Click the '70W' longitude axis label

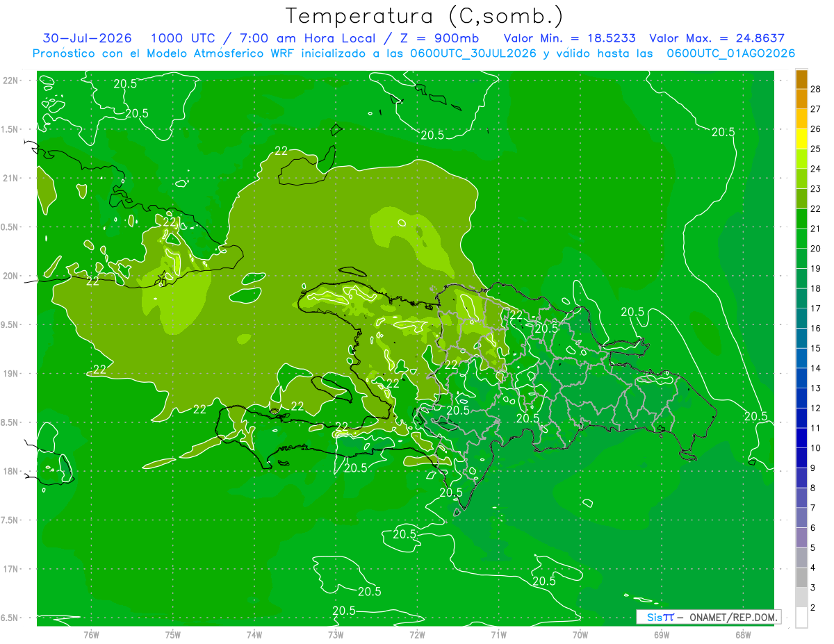pos(580,634)
